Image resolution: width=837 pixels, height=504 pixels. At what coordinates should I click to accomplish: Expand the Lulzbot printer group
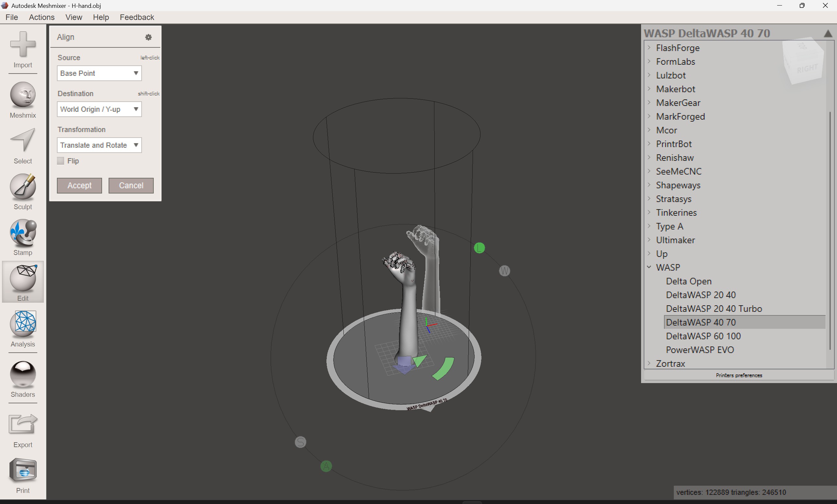pos(649,75)
